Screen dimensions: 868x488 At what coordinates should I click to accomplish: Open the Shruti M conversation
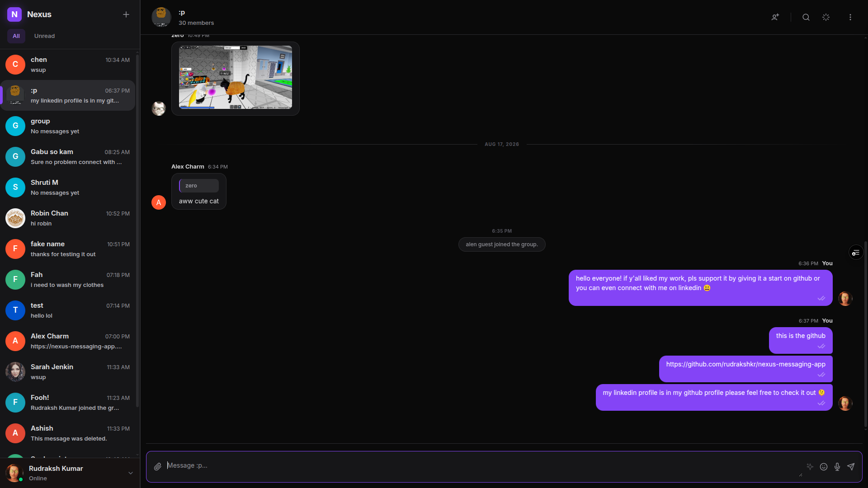click(x=68, y=188)
